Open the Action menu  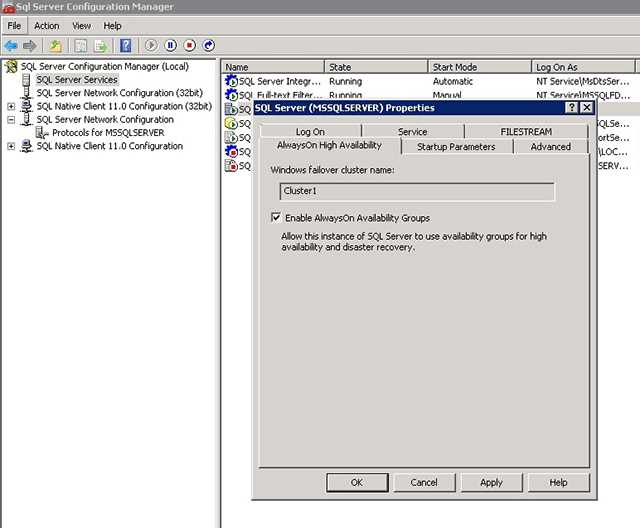click(x=47, y=26)
